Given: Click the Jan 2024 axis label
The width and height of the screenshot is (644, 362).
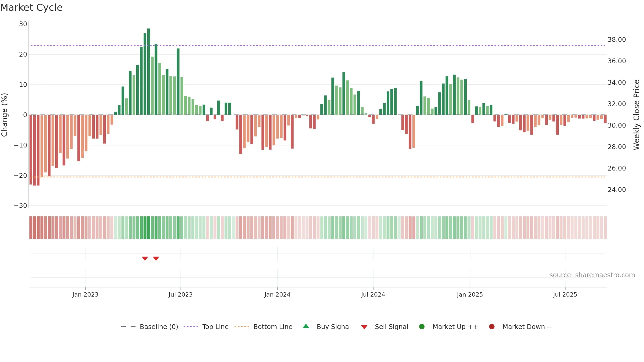Looking at the screenshot, I should (277, 295).
